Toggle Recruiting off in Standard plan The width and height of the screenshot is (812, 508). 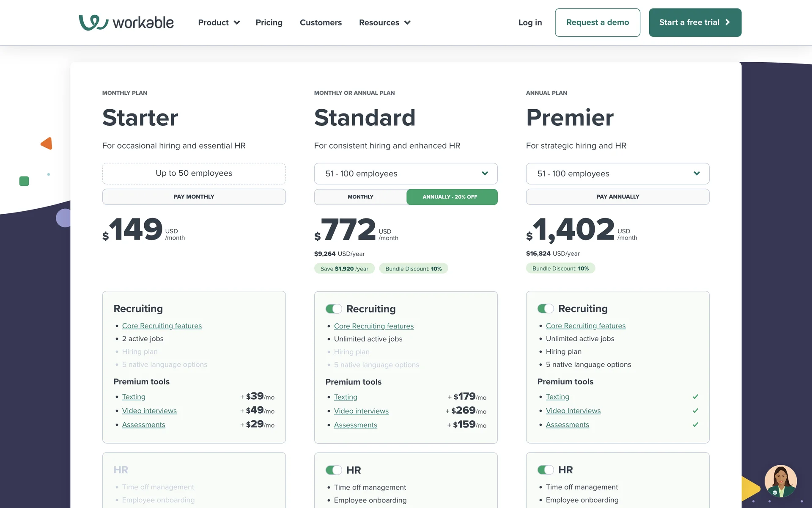click(334, 309)
